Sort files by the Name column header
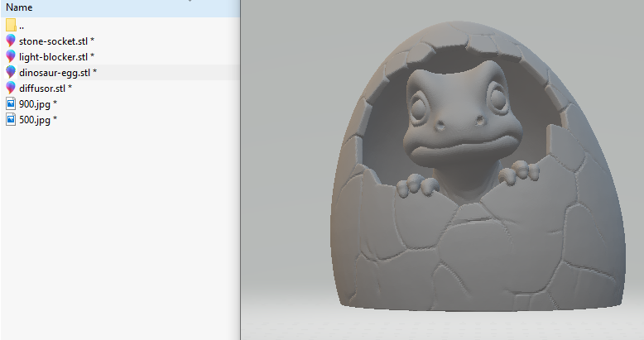 tap(19, 7)
